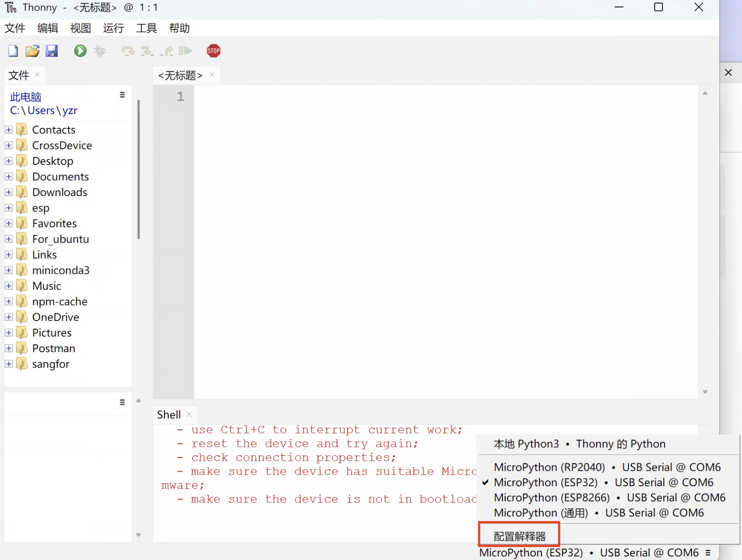Click the Stop/Restart backend icon
The width and height of the screenshot is (742, 560).
click(214, 51)
